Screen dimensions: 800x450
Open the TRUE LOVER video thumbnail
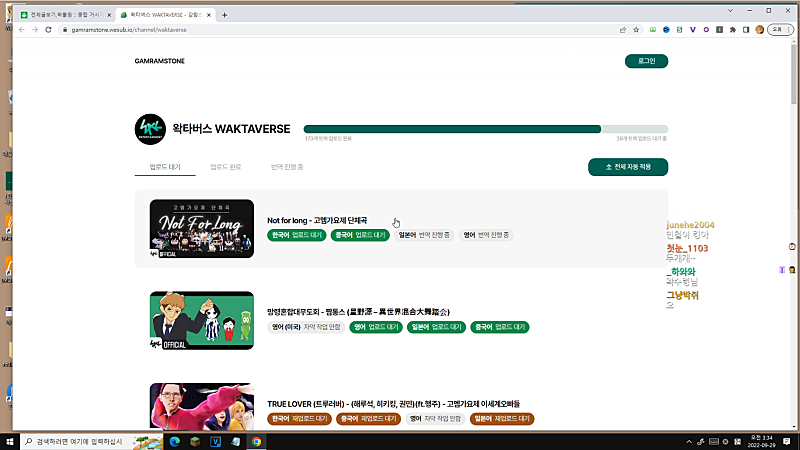coord(202,406)
